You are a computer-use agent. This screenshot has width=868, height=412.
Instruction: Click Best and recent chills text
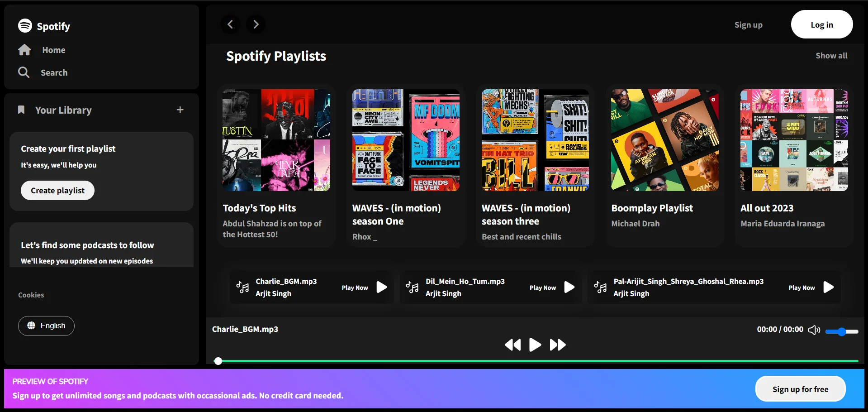(521, 237)
